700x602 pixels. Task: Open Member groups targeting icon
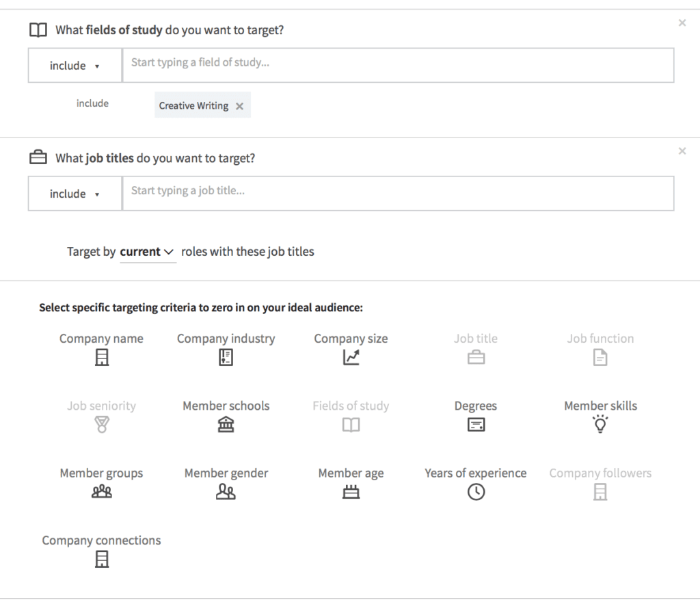101,492
